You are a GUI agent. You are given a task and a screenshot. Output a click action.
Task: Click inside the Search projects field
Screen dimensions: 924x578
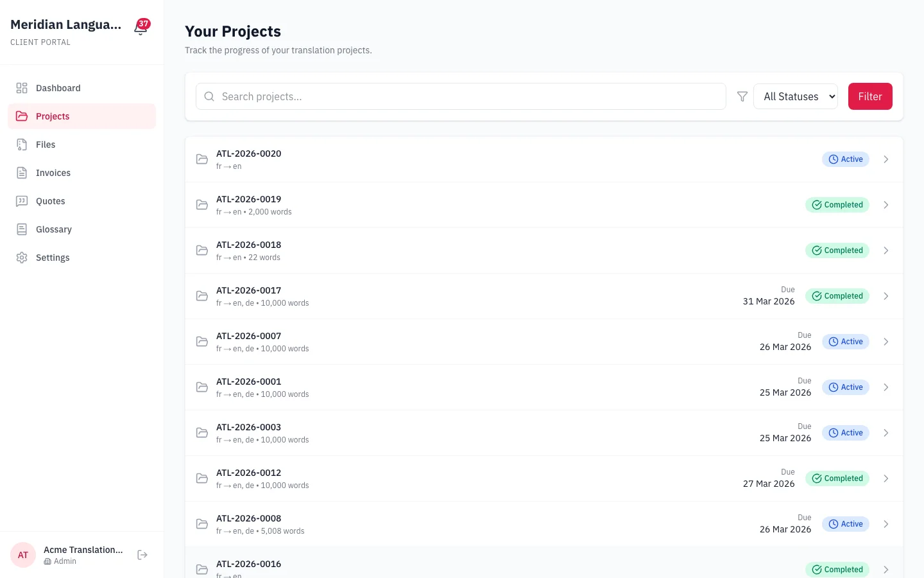[x=460, y=96]
